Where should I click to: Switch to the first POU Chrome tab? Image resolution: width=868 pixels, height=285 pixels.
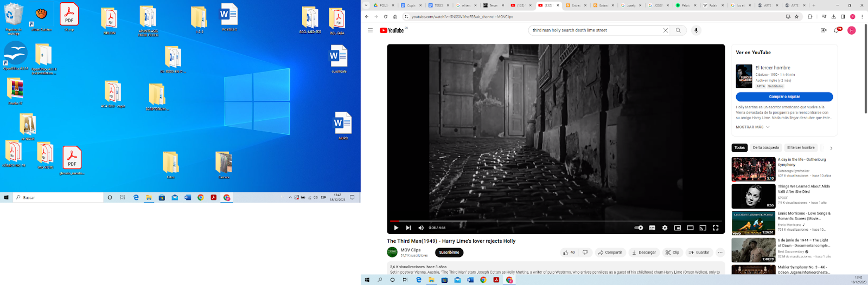coord(385,5)
